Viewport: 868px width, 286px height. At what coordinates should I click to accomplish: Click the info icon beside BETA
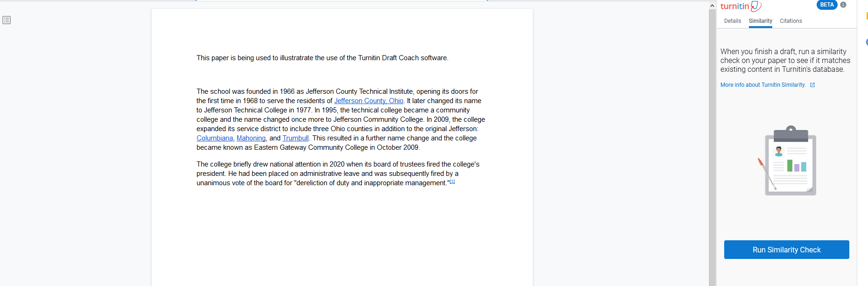coord(843,5)
